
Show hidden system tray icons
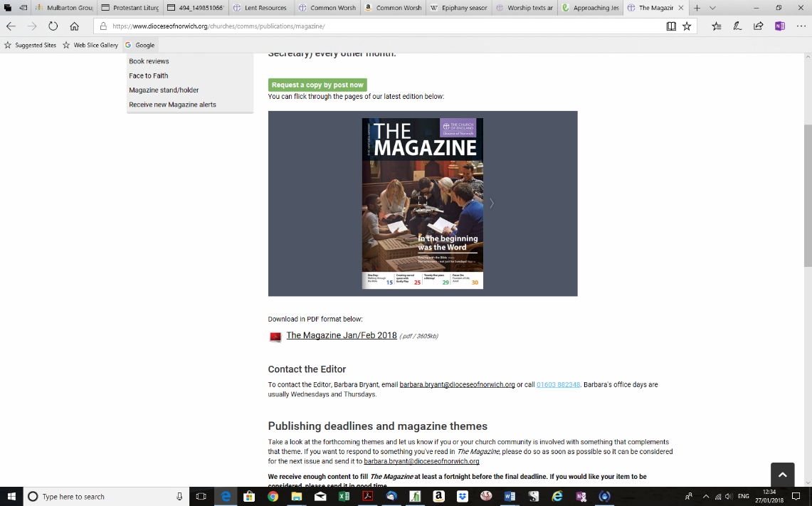tap(706, 497)
